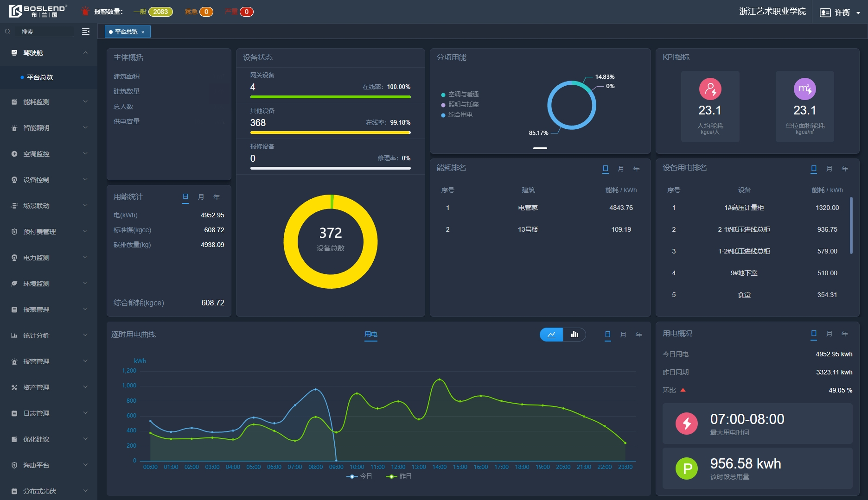The image size is (868, 500).
Task: Expand the 能耗监测 sidebar menu
Action: point(49,102)
